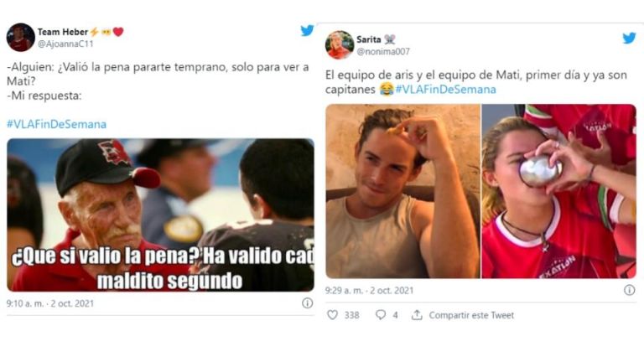Screen dimensions: 644x362
Task: Click Compartir este Tweet link
Action: coord(471,315)
